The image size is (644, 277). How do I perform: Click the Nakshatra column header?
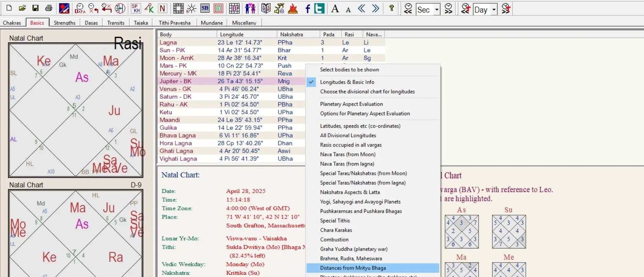[x=291, y=34]
